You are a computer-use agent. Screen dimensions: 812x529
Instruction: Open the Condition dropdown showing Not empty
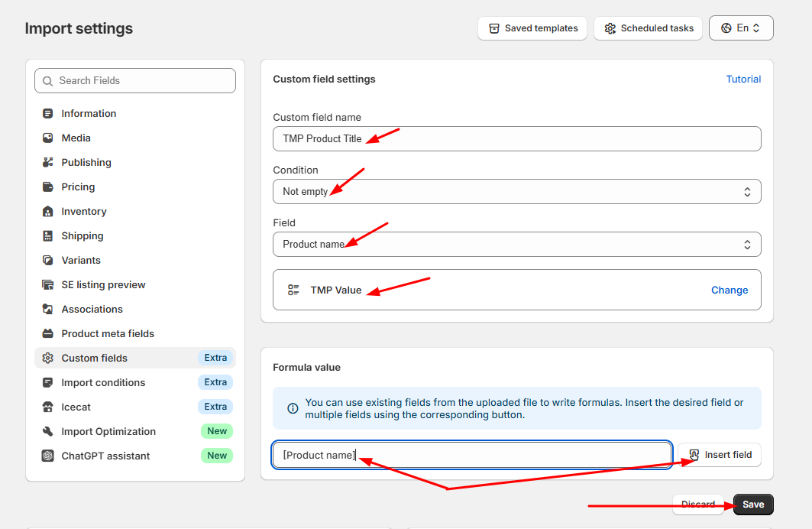[x=517, y=192]
